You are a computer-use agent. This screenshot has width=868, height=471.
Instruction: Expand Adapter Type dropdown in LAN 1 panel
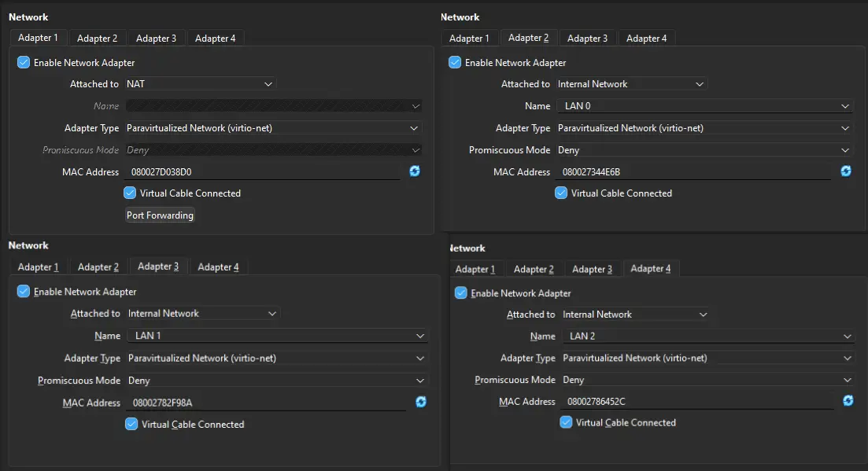point(275,358)
